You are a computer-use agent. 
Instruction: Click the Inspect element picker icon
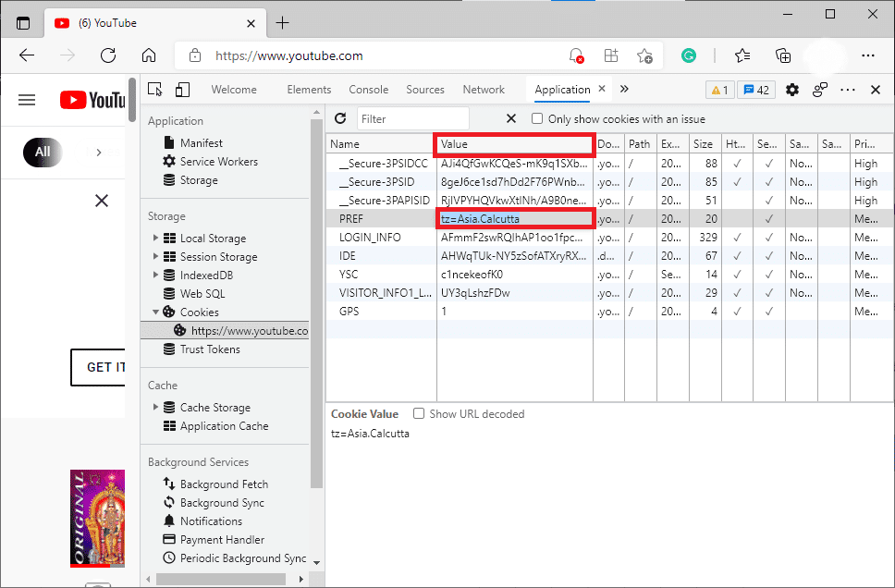pyautogui.click(x=154, y=90)
